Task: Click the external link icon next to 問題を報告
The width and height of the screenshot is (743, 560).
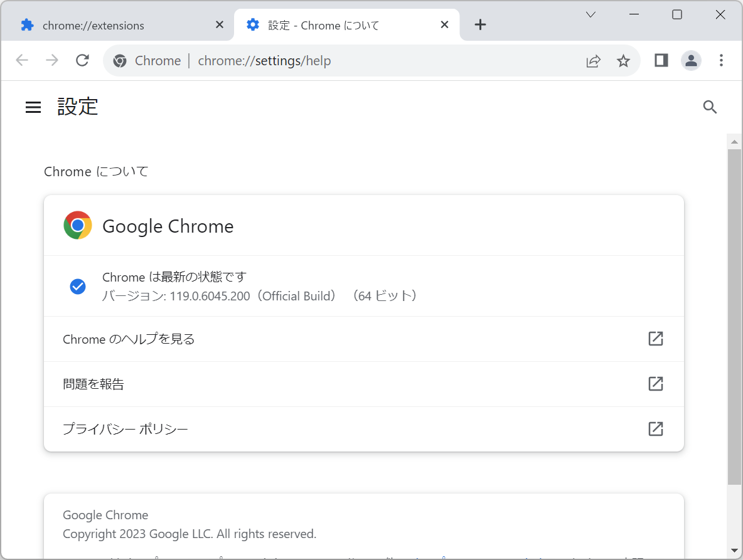Action: (x=655, y=384)
